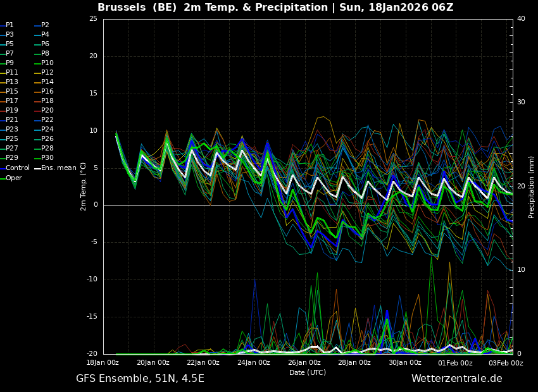Click the P1 legend label
Image resolution: width=538 pixels, height=392 pixels.
tap(9, 25)
